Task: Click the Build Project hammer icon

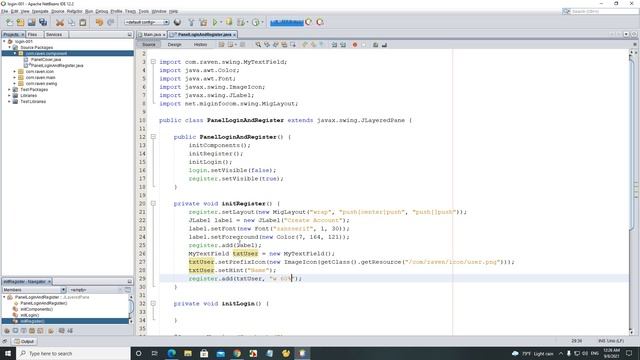Action: (191, 22)
